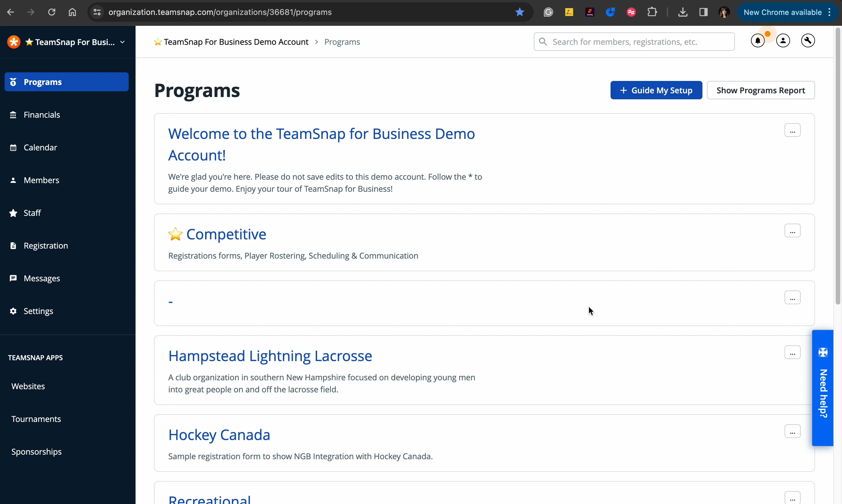
Task: Click the Financials bank icon
Action: pyautogui.click(x=13, y=115)
